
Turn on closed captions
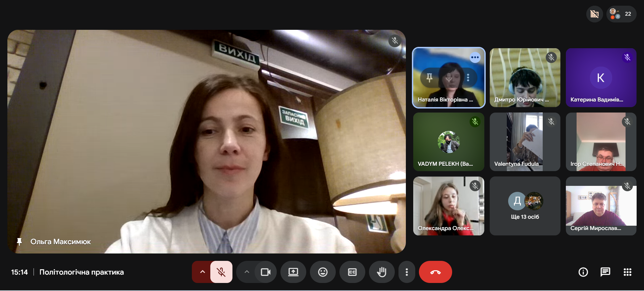[352, 272]
